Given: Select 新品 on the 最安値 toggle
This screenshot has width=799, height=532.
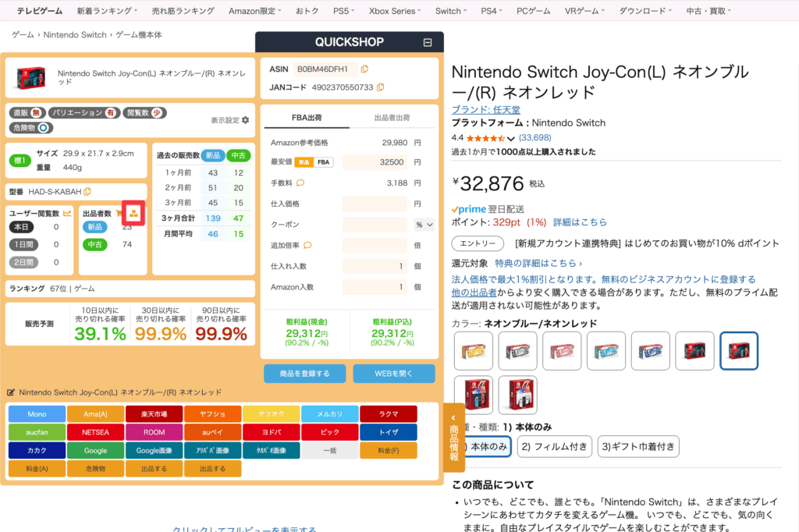Looking at the screenshot, I should click(x=304, y=162).
